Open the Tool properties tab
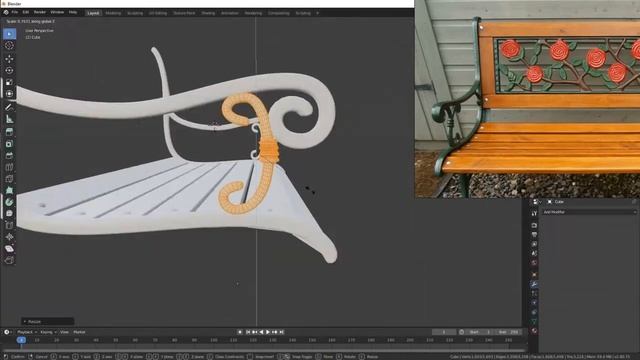640x360 pixels. click(x=534, y=213)
